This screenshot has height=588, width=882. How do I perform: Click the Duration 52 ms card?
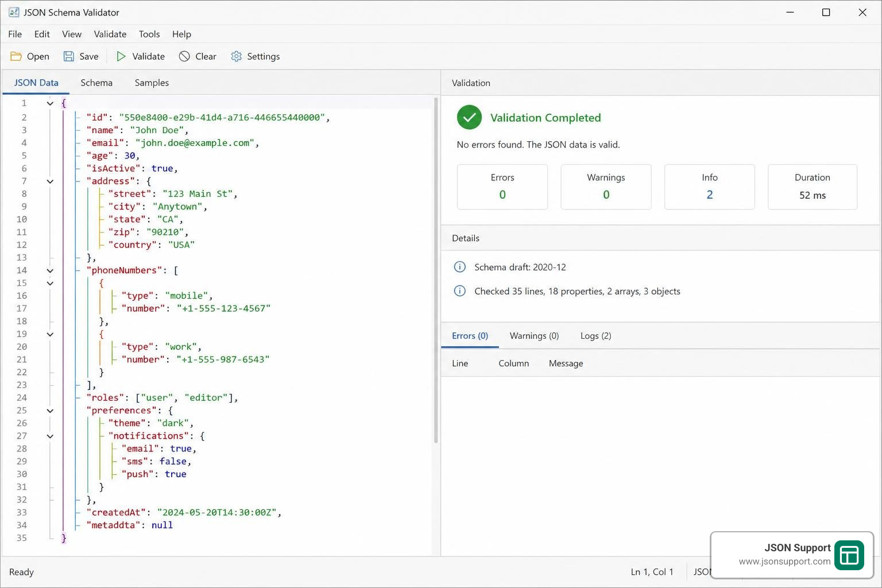click(813, 187)
